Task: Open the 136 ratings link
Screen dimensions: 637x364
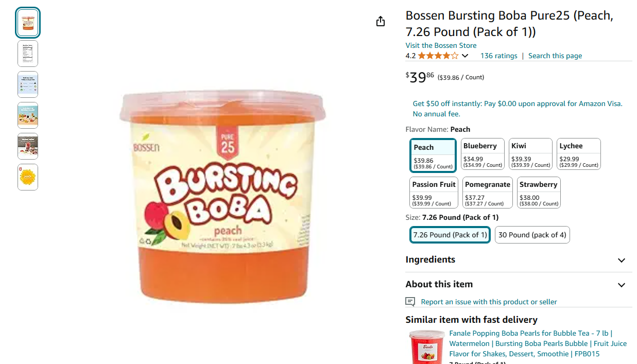Action: (x=498, y=56)
